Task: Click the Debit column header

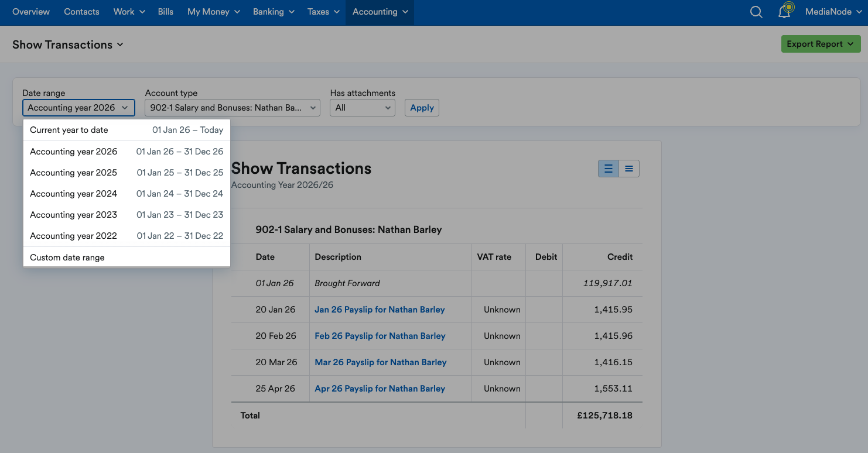Action: 546,257
